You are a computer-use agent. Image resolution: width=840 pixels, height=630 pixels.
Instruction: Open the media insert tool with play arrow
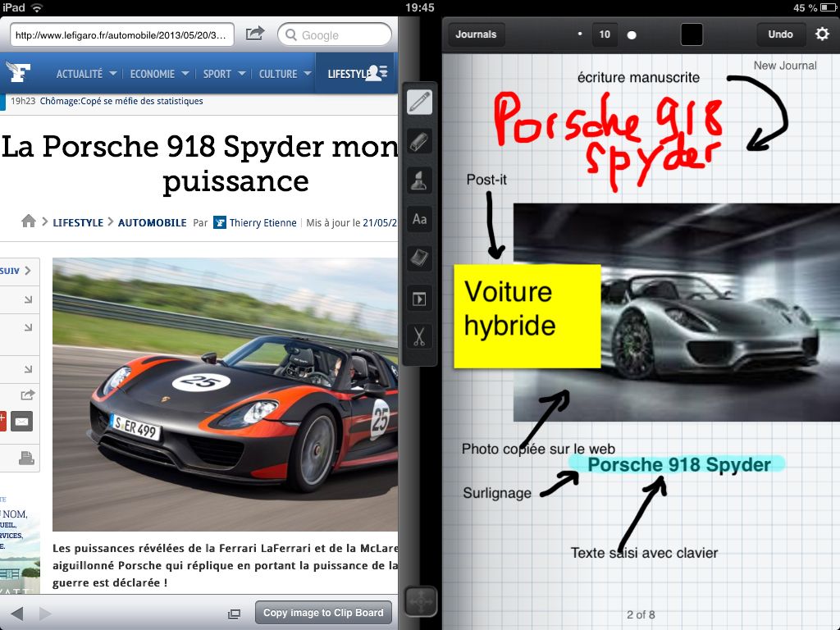[x=419, y=299]
